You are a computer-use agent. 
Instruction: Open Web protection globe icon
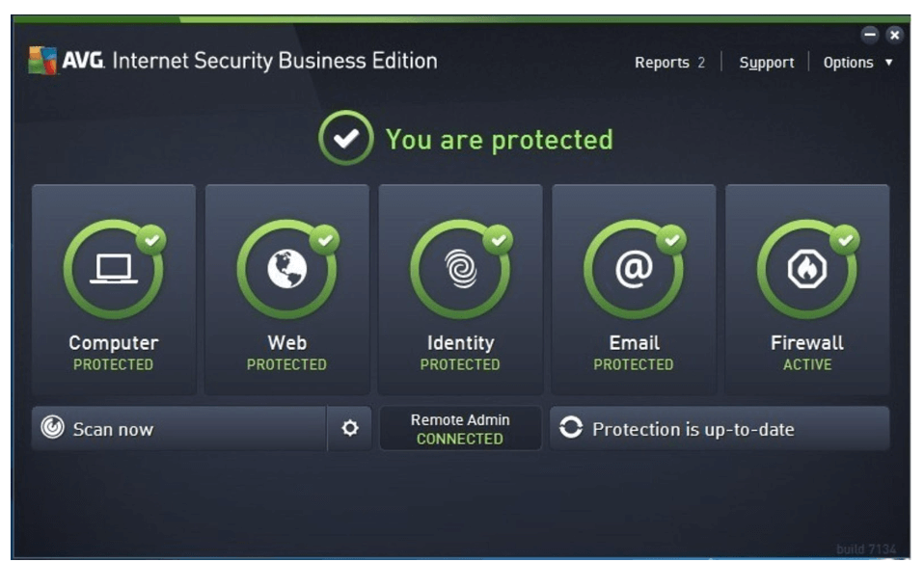[286, 269]
